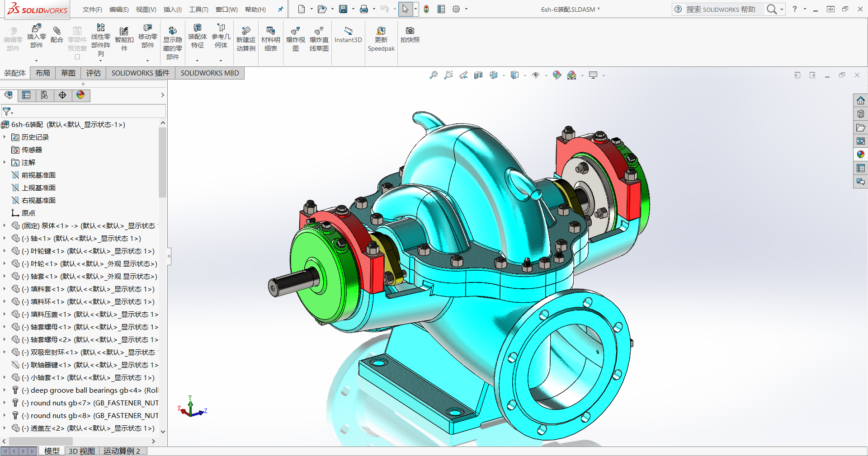Open Linear Component Pattern (线性零部件阵列)
This screenshot has height=456, width=868.
click(101, 40)
